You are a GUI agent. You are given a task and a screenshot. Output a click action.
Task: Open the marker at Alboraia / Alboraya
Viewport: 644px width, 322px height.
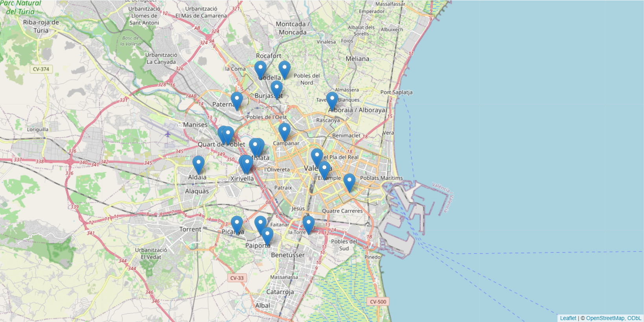tap(332, 100)
